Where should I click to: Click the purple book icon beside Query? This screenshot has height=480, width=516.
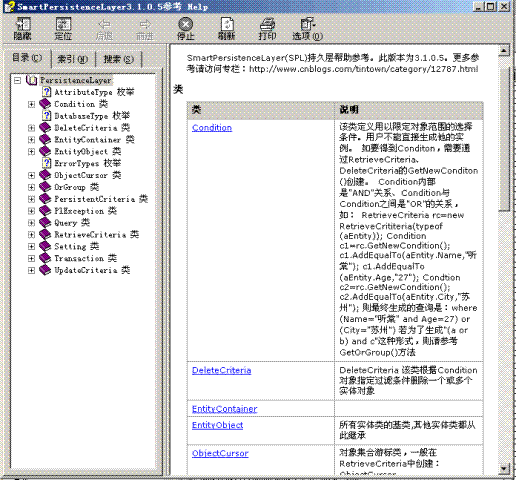click(45, 223)
